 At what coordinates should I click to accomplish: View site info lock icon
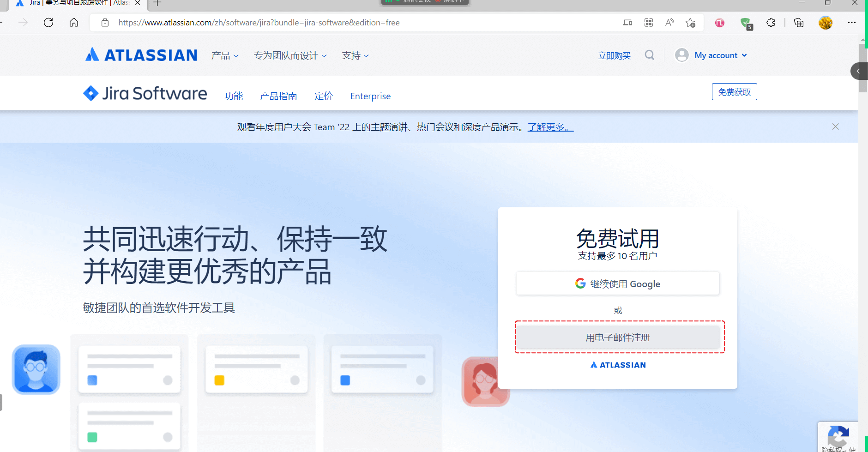105,23
